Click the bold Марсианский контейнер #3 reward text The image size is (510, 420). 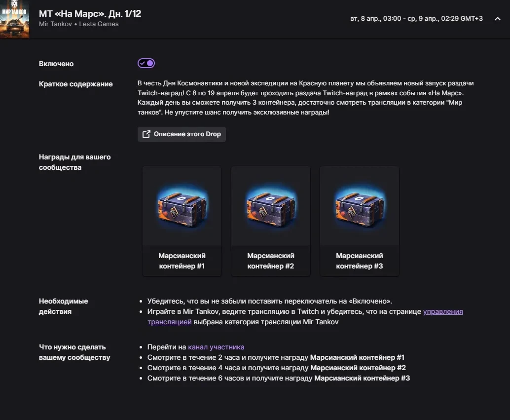click(x=362, y=379)
